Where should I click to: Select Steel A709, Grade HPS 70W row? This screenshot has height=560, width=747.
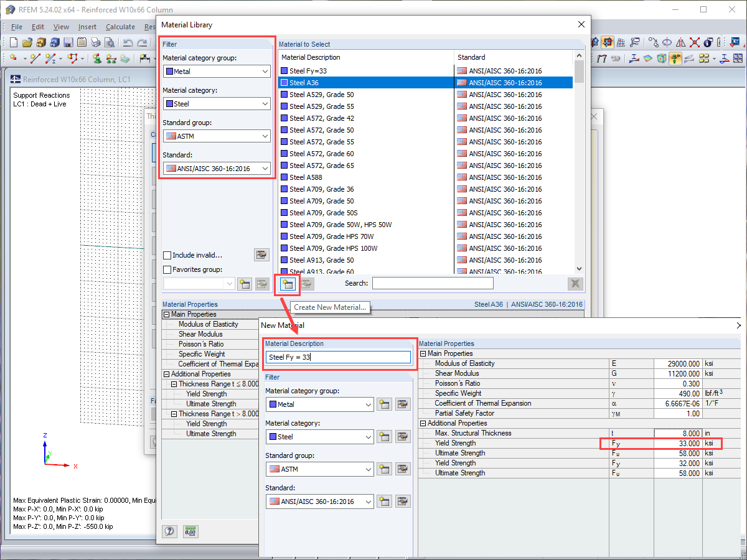[x=426, y=236]
